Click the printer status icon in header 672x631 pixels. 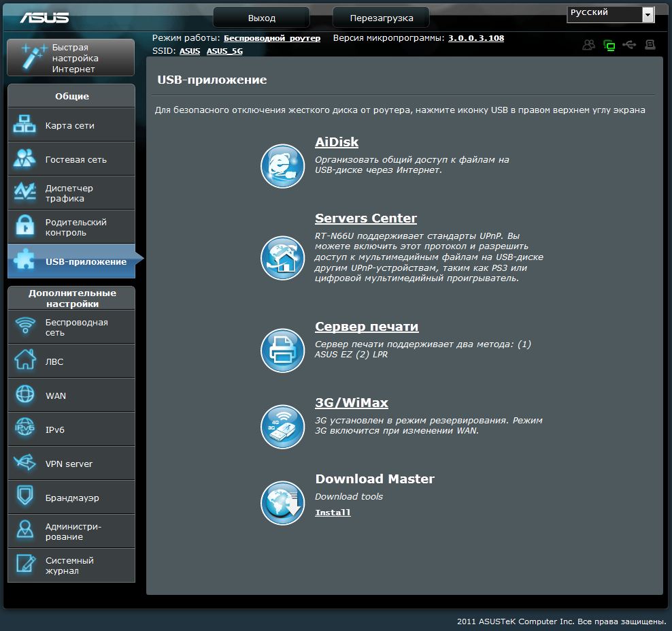(x=650, y=45)
